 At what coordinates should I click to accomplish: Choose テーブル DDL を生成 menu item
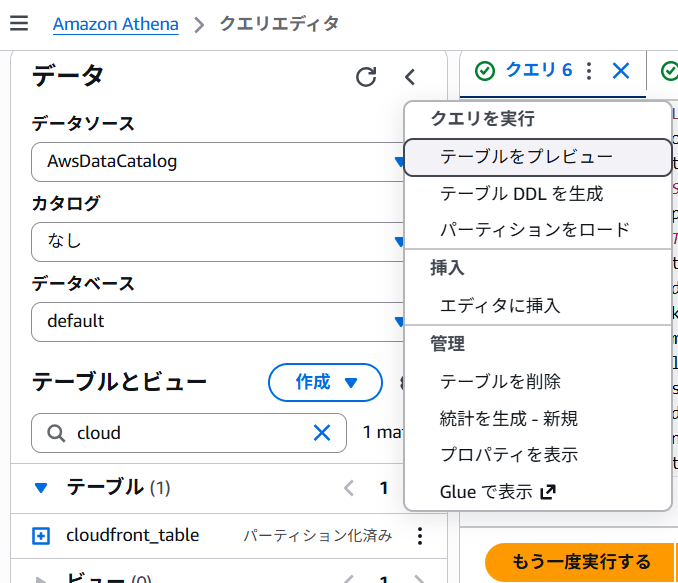pos(521,194)
